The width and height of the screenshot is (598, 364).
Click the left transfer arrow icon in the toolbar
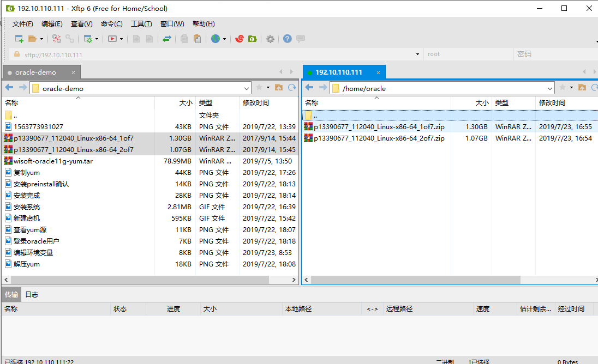pos(136,39)
